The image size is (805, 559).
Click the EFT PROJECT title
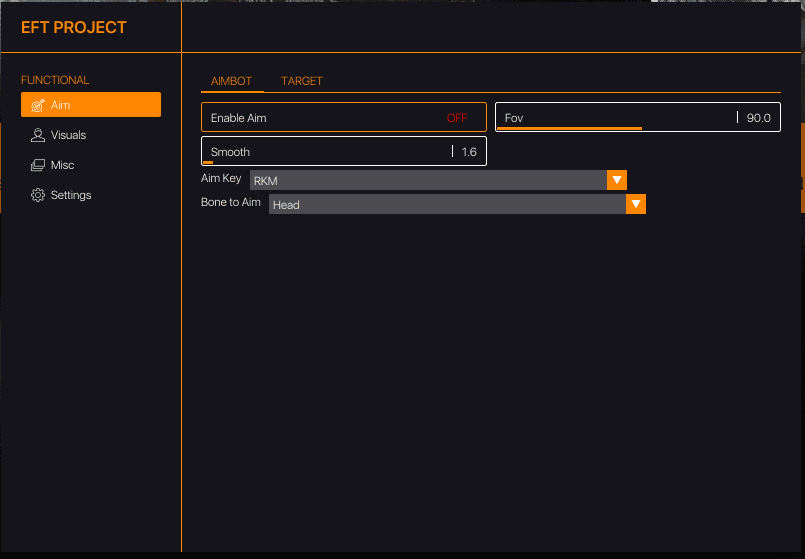click(74, 27)
